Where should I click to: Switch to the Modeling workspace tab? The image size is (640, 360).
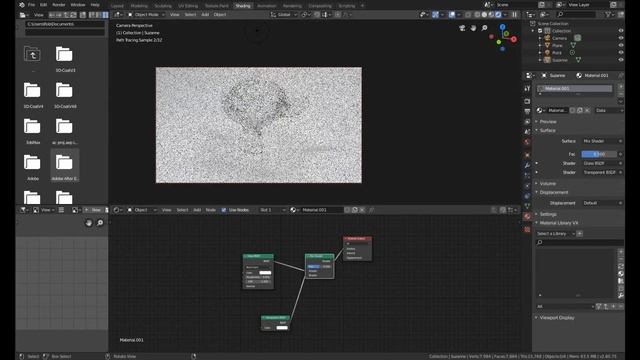pyautogui.click(x=139, y=6)
